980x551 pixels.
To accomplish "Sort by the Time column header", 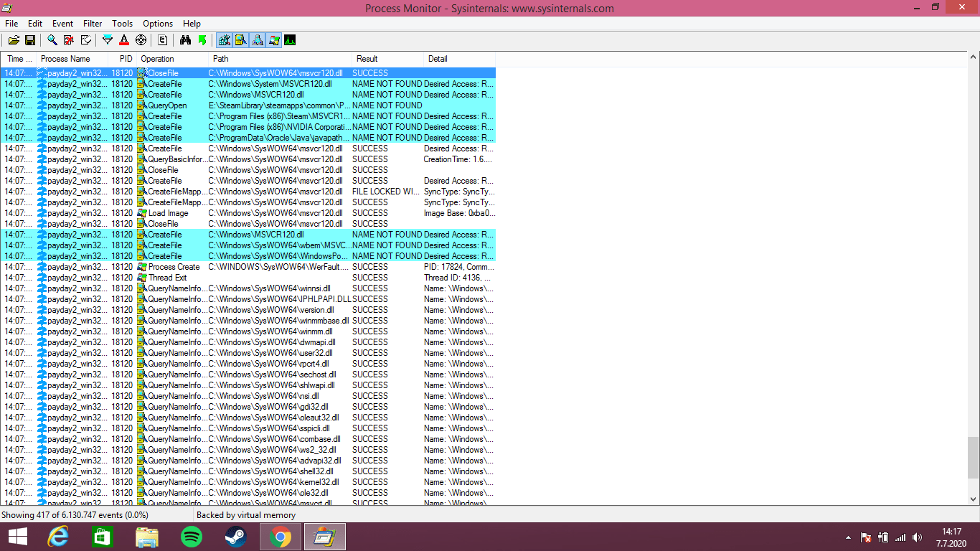I will coord(19,59).
